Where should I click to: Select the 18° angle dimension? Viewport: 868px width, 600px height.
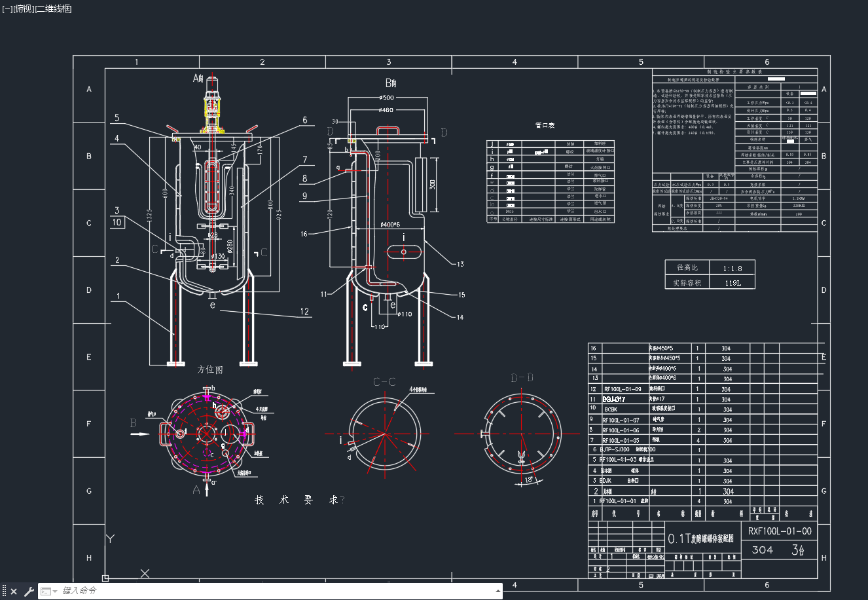coord(529,480)
